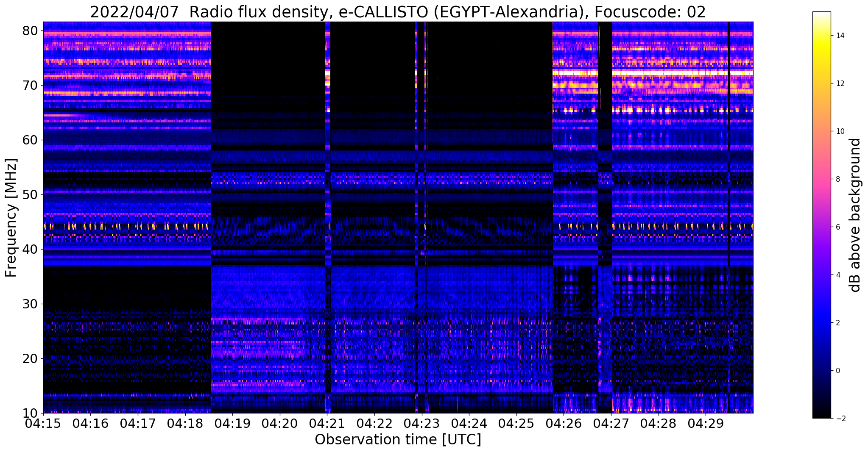The image size is (868, 452).
Task: Click the 04:18 time tick label
Action: (185, 423)
